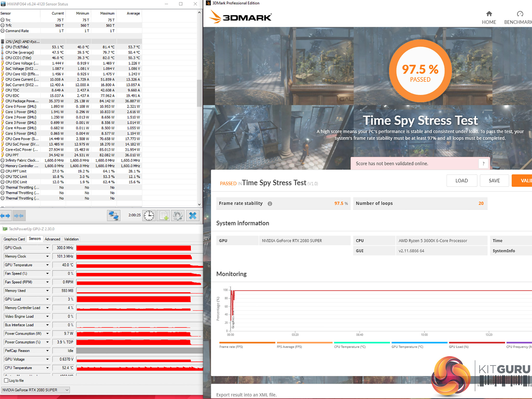532x399 pixels.
Task: Open the NVIDIA GeForce RTX 2080 SUPER selector
Action: tap(36, 390)
